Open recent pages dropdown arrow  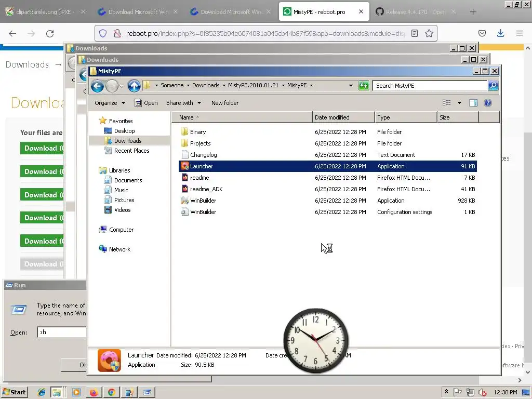point(122,86)
